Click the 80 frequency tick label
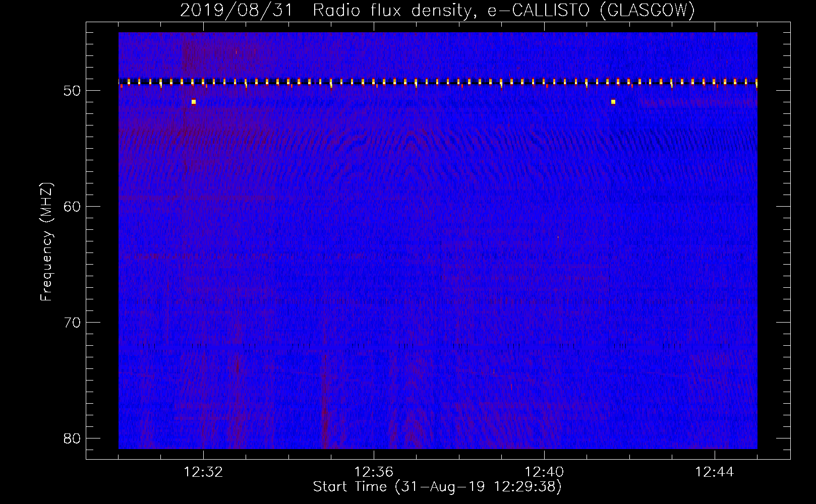This screenshot has height=504, width=816. click(x=73, y=438)
